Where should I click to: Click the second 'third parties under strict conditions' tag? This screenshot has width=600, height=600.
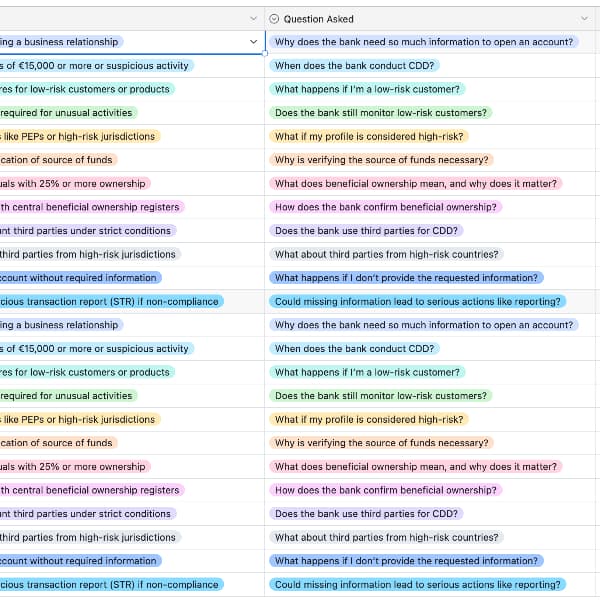point(88,514)
